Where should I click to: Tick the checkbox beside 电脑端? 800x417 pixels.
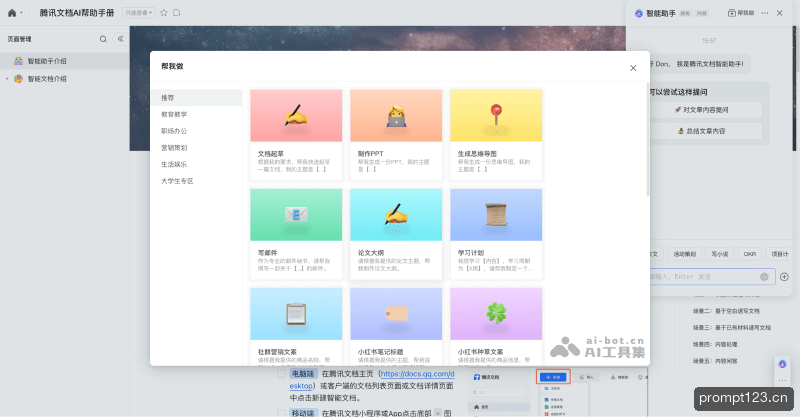coord(281,374)
